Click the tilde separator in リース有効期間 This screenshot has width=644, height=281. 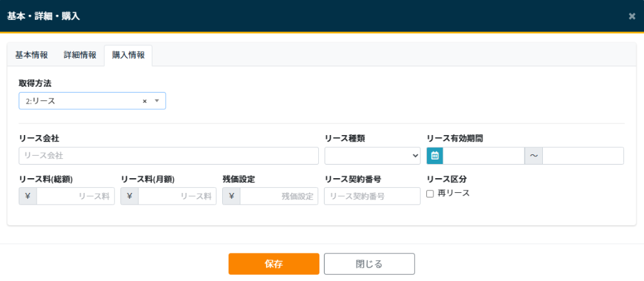tap(534, 156)
